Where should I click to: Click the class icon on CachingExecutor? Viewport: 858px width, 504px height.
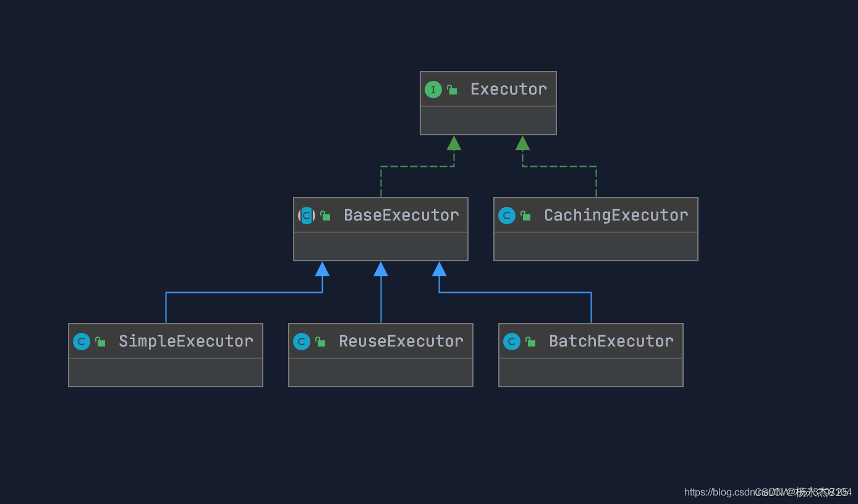click(x=507, y=215)
